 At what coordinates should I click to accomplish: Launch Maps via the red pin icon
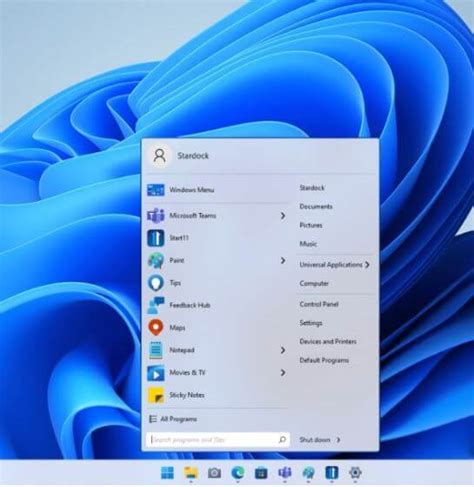tap(156, 327)
